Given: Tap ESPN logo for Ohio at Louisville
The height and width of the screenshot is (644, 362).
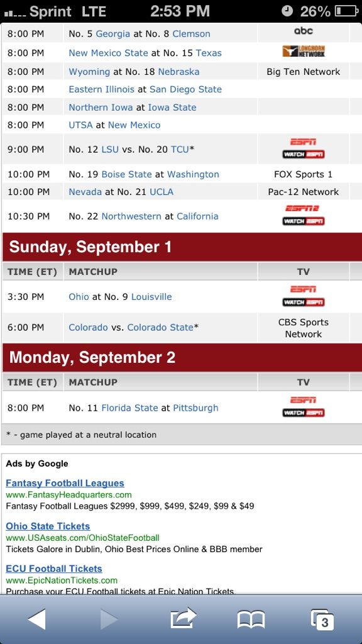Looking at the screenshot, I should click(x=303, y=289).
